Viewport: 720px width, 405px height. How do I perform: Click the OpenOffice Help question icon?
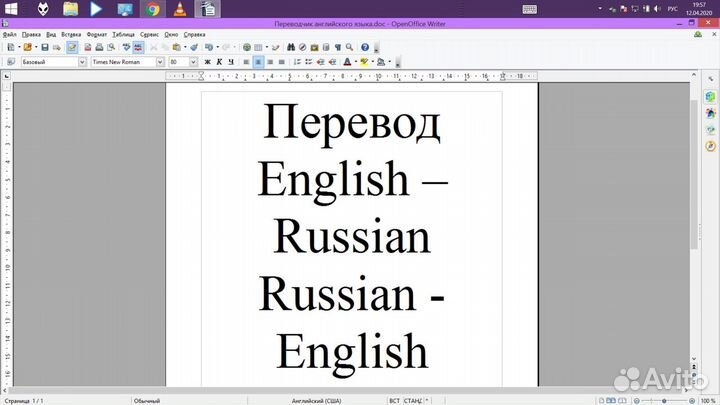(x=365, y=47)
